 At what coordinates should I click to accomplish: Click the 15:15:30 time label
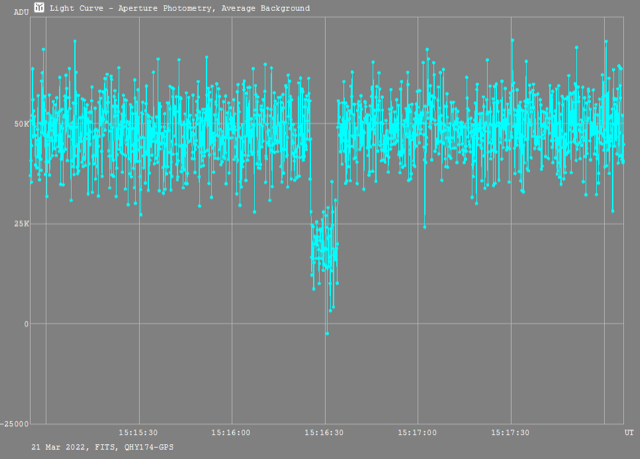tap(138, 432)
